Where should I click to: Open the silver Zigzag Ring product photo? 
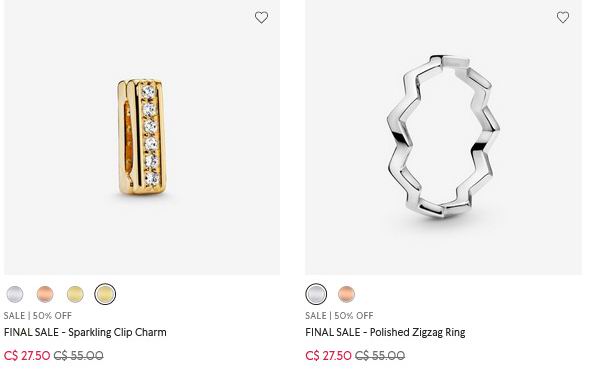pos(443,137)
